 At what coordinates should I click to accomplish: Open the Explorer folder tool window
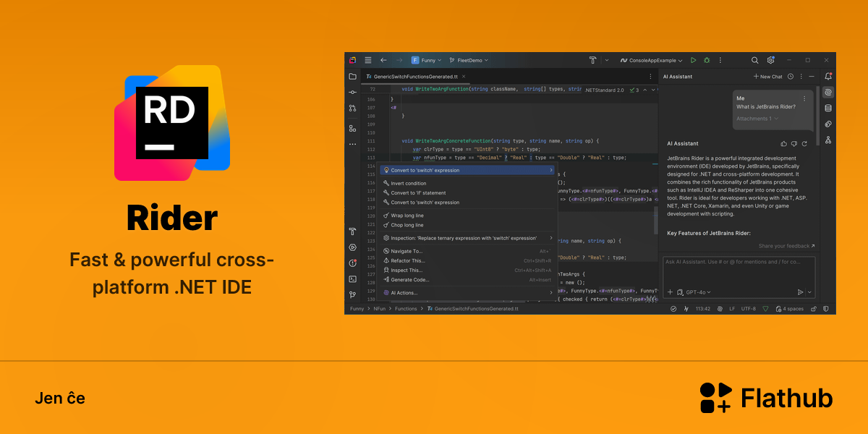coord(352,76)
